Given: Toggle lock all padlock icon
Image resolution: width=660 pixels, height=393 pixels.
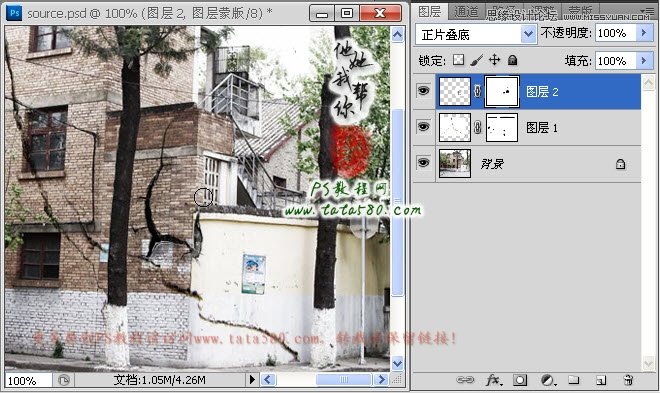Looking at the screenshot, I should pos(512,60).
